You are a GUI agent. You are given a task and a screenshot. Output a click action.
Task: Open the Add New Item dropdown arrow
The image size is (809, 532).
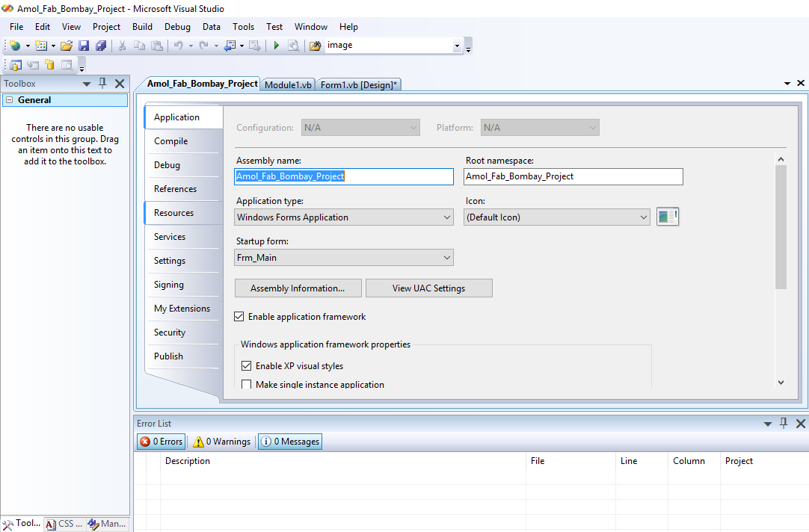coord(53,46)
